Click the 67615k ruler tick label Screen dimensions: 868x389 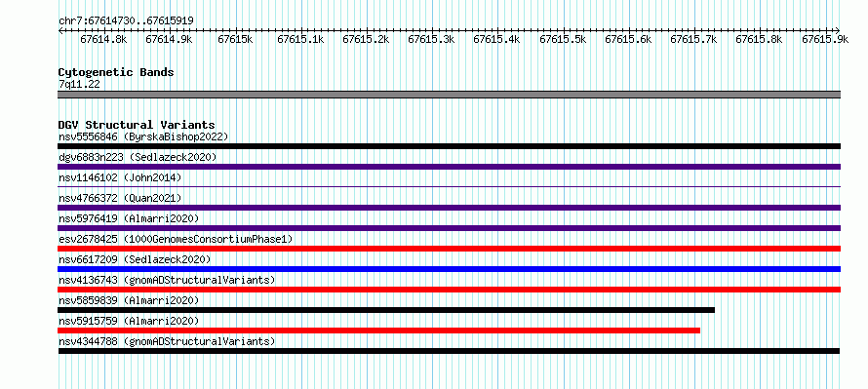pos(235,39)
